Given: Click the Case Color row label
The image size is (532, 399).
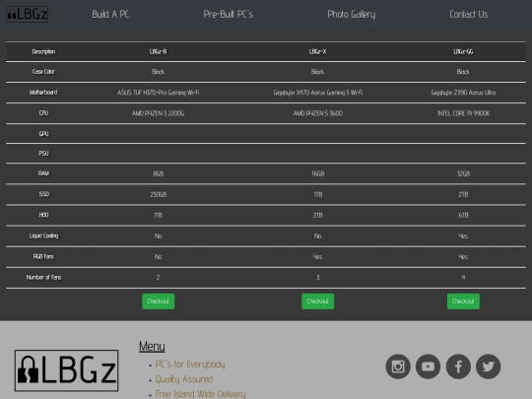Looking at the screenshot, I should click(x=43, y=72).
